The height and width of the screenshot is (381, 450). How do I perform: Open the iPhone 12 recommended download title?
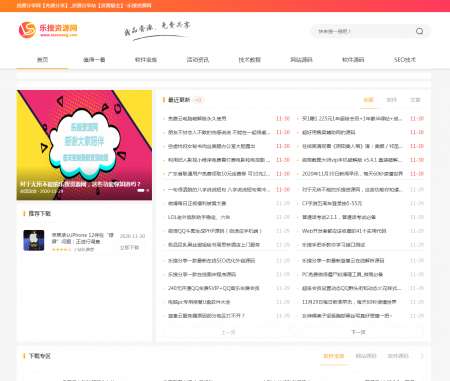(x=83, y=238)
